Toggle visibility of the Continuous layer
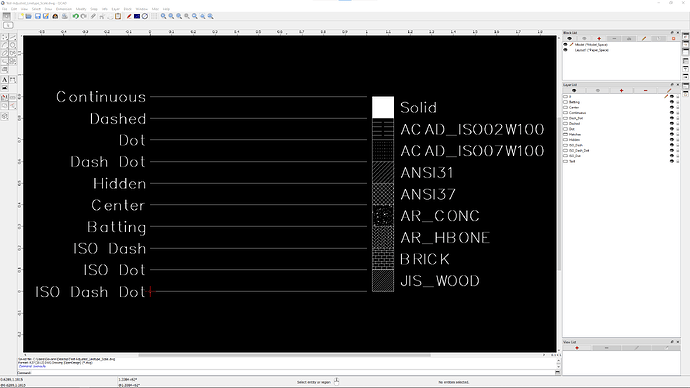The height and width of the screenshot is (388, 690). tap(672, 113)
